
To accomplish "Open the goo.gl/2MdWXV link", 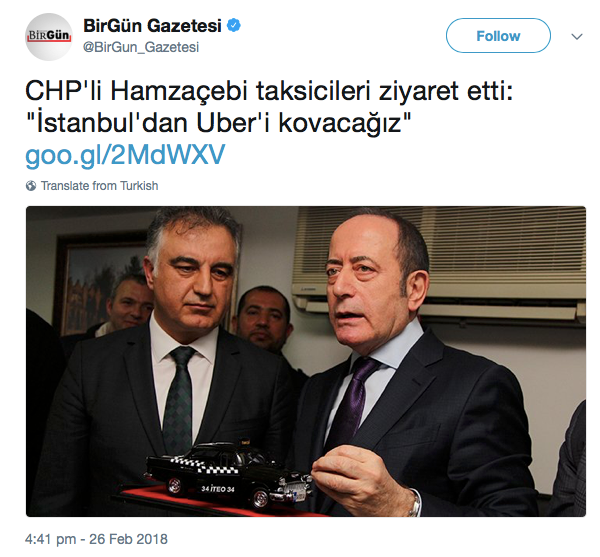I will (x=125, y=155).
